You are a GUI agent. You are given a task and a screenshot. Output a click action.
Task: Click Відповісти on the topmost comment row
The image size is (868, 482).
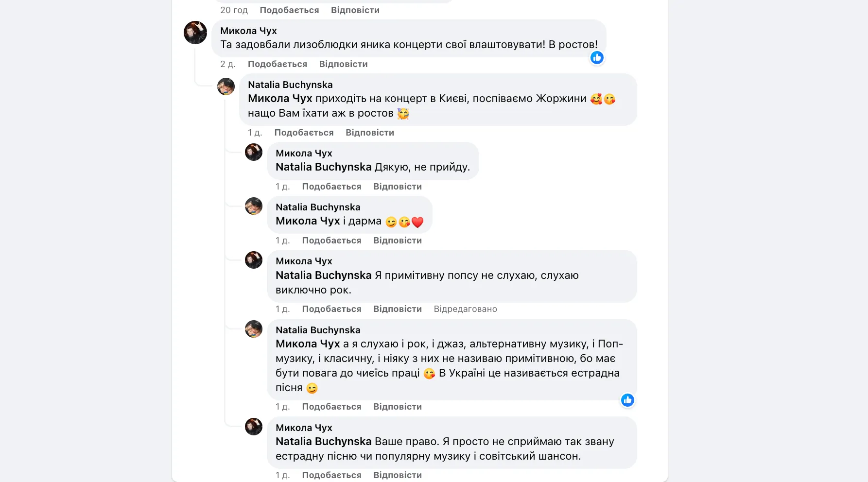(355, 10)
